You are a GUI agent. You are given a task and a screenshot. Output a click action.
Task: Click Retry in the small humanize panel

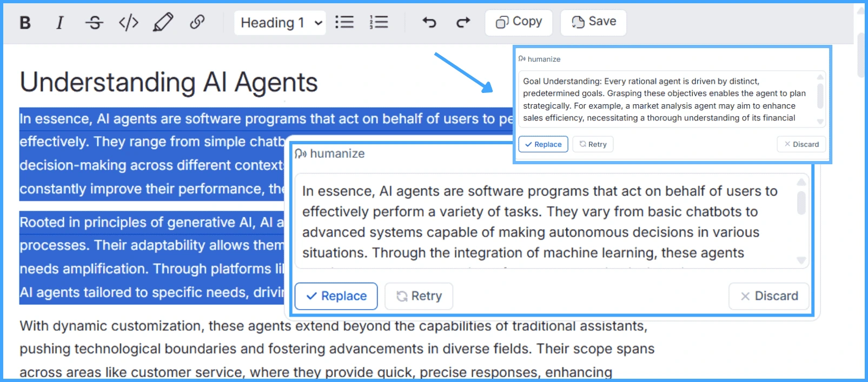click(593, 144)
